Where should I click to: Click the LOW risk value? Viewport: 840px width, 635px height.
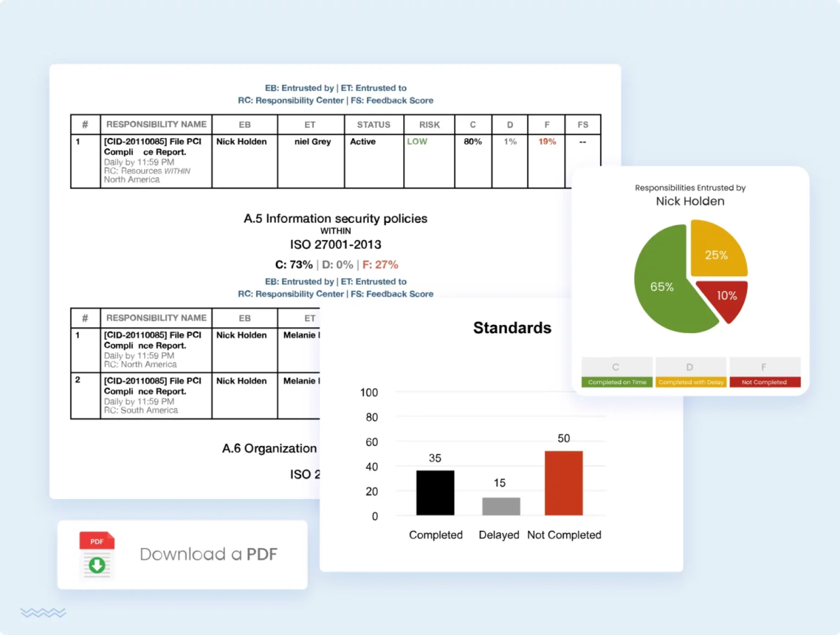pyautogui.click(x=417, y=142)
